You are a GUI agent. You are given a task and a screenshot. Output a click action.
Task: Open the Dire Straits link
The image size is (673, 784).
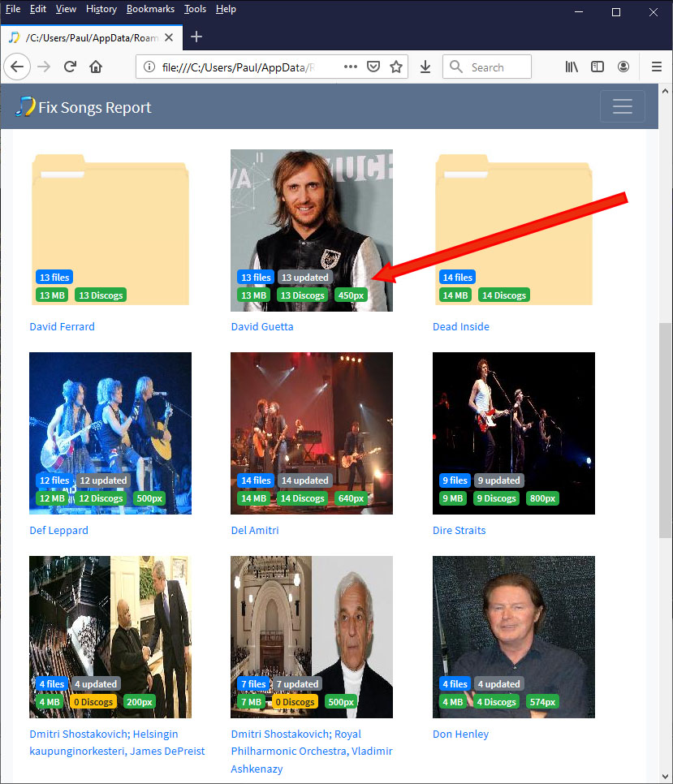tap(459, 530)
